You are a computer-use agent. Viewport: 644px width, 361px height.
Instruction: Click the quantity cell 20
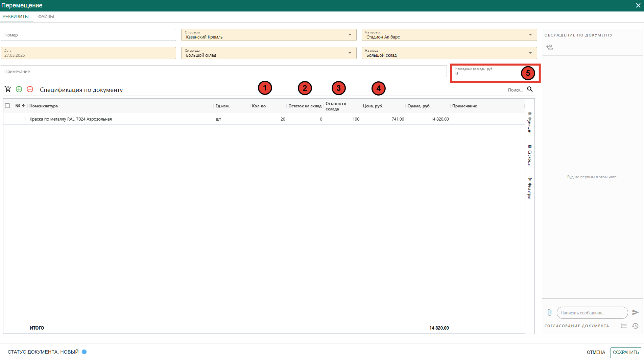[x=283, y=119]
